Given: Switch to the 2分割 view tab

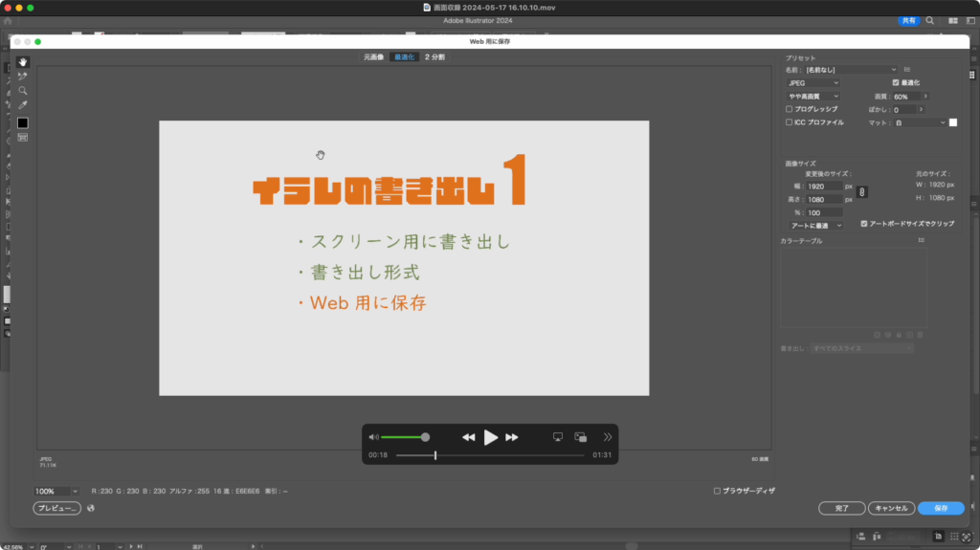Looking at the screenshot, I should coord(434,57).
